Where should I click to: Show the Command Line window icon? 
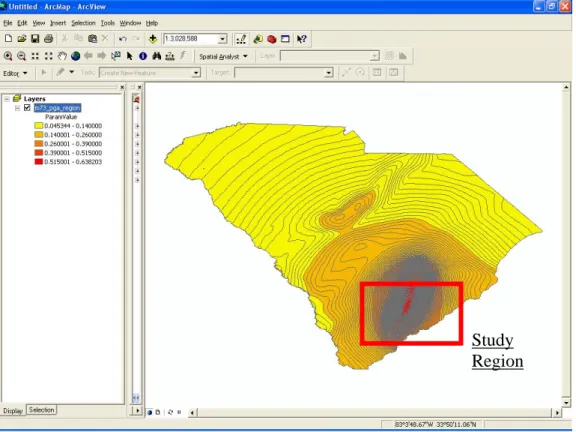(x=285, y=39)
